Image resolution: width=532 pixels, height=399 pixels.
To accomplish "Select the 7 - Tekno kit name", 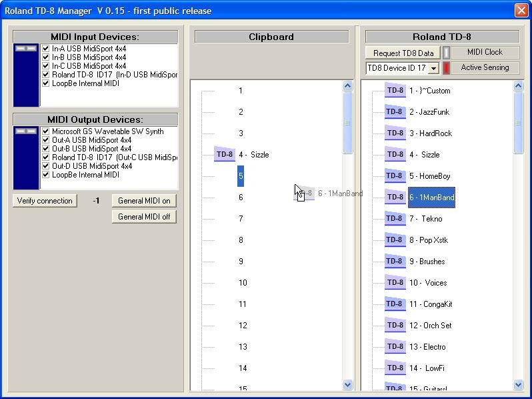I will pyautogui.click(x=426, y=219).
